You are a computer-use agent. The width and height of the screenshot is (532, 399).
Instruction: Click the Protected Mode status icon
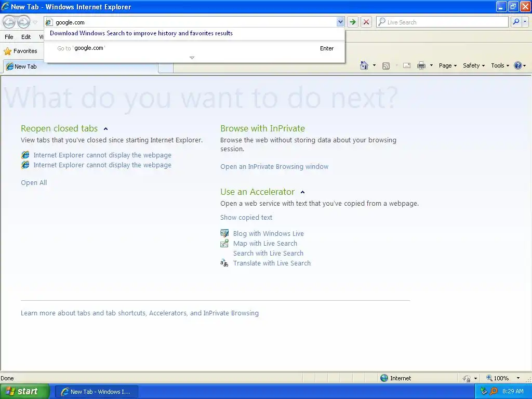coord(467,378)
